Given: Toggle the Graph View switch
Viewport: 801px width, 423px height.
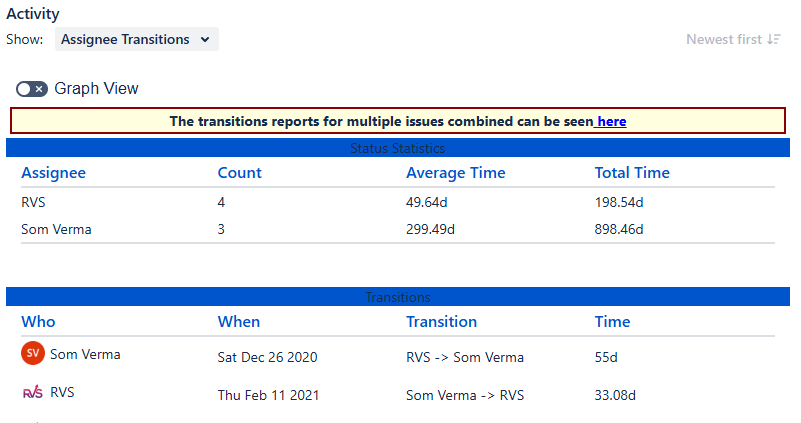Looking at the screenshot, I should [32, 89].
